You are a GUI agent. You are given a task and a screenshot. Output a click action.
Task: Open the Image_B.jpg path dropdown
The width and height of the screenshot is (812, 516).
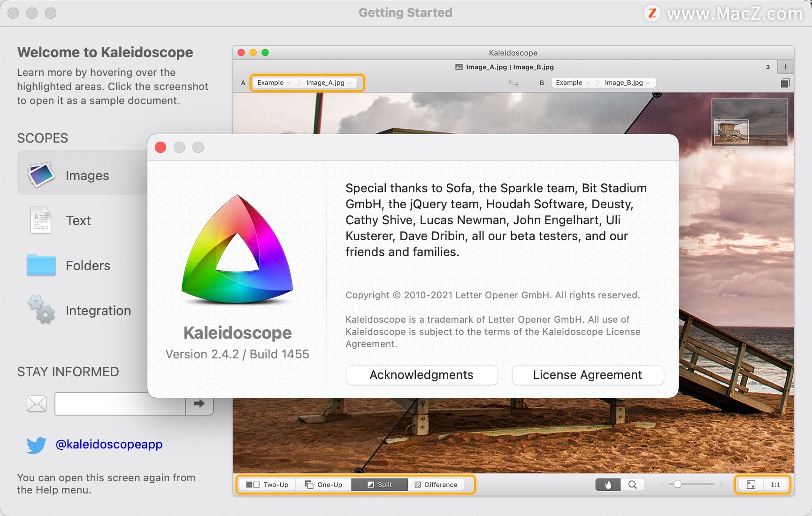click(628, 83)
